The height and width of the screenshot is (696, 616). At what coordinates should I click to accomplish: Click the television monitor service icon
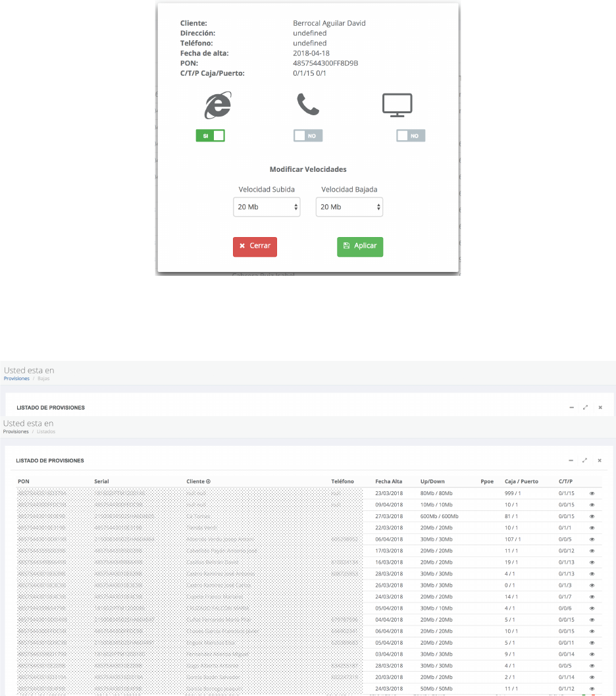coord(398,105)
